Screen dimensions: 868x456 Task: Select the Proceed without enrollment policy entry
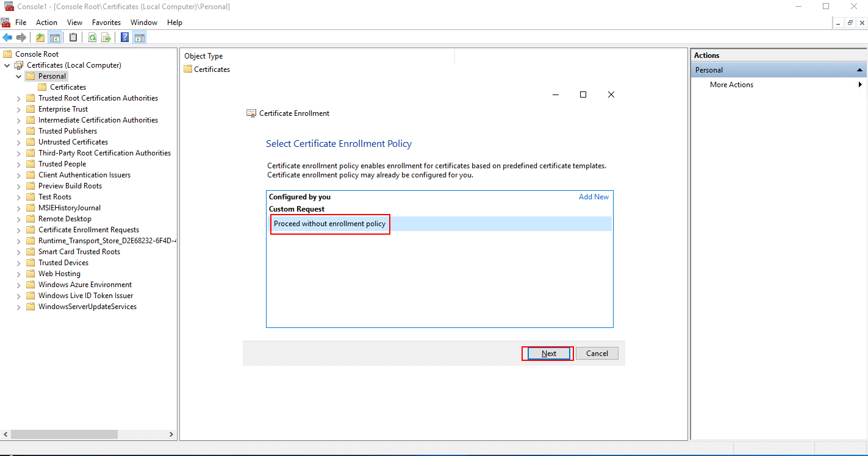coord(330,224)
